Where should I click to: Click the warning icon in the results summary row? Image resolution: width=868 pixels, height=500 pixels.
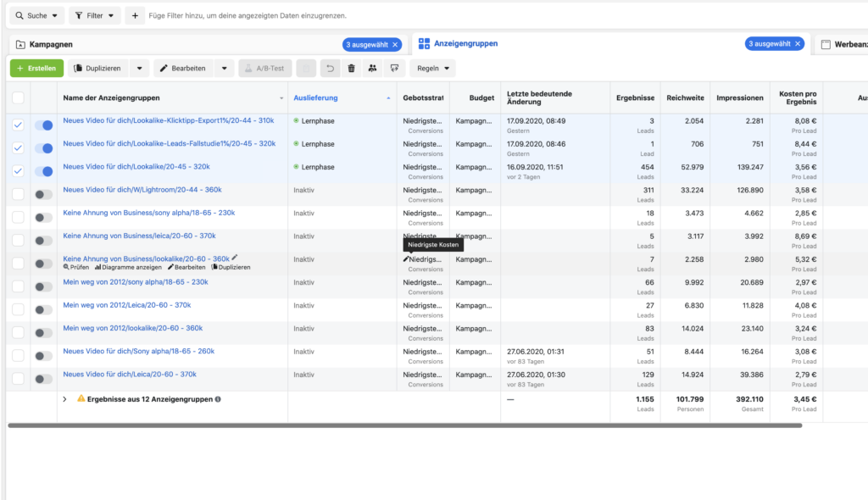tap(81, 398)
